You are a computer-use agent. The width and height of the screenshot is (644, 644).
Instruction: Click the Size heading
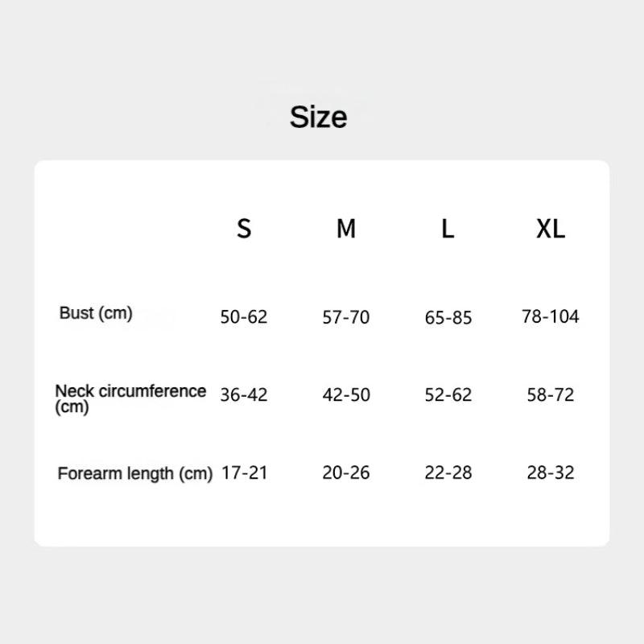[318, 118]
